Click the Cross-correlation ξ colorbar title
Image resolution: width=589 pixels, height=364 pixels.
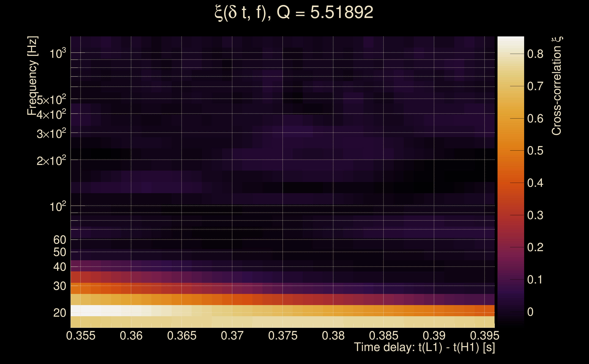(557, 86)
